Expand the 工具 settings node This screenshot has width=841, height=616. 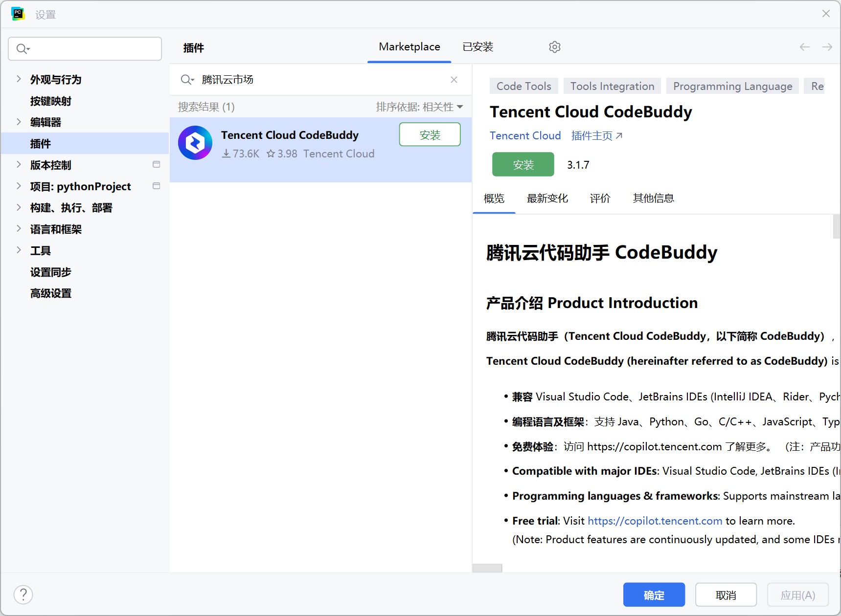coord(19,250)
